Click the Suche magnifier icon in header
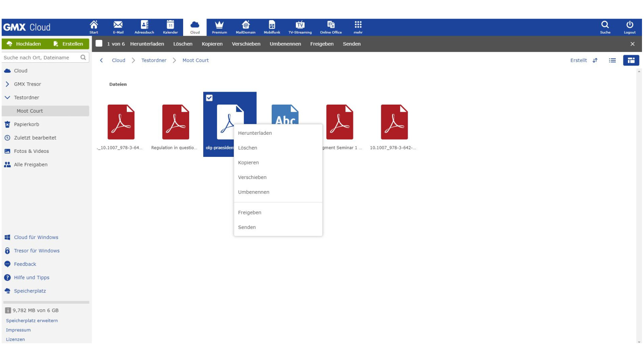The height and width of the screenshot is (362, 644). pyautogui.click(x=605, y=27)
